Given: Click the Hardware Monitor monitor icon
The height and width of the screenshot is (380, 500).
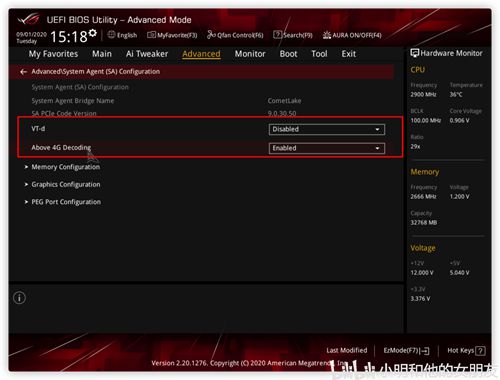Looking at the screenshot, I should 414,53.
